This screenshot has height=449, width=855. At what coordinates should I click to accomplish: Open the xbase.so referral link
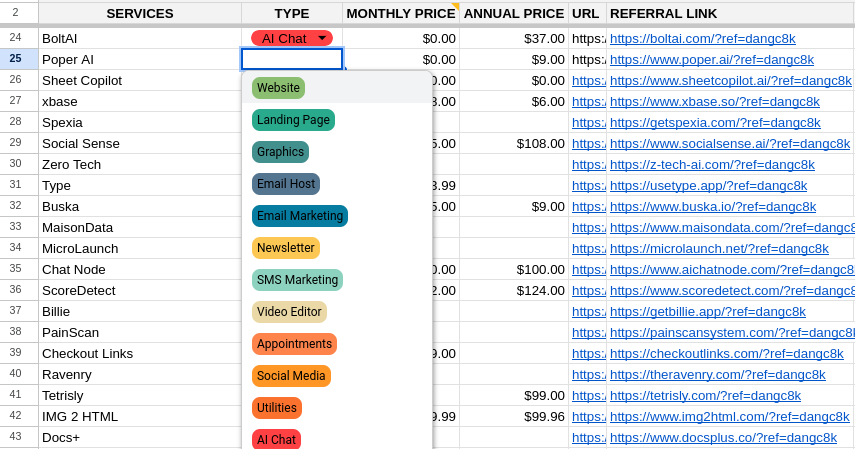click(715, 101)
